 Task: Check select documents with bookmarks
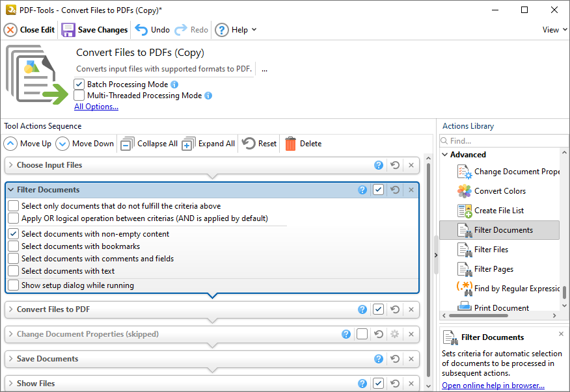14,246
